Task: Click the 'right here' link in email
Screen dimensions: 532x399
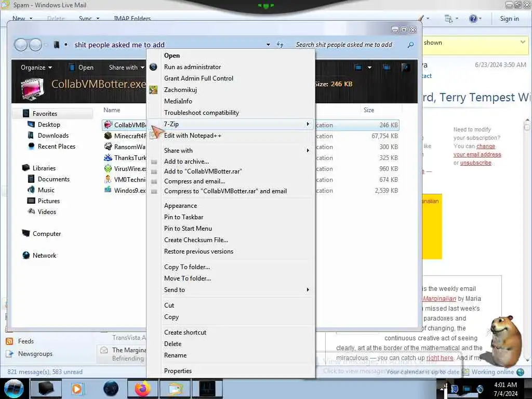Action: [x=440, y=357]
